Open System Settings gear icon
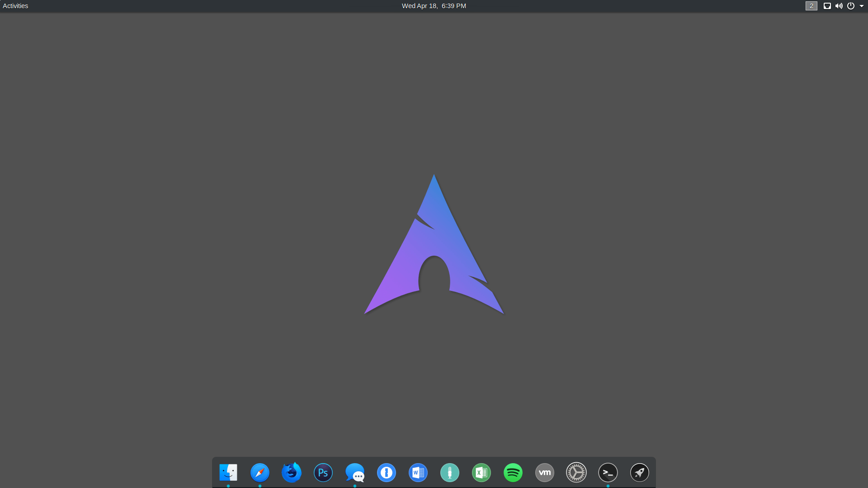868x488 pixels. click(576, 473)
